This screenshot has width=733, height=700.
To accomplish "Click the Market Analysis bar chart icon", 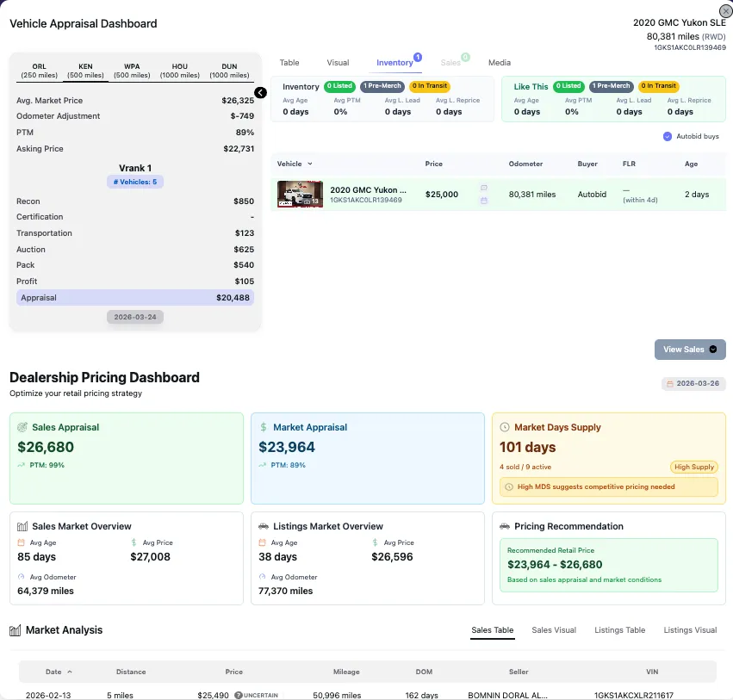I will click(x=15, y=629).
